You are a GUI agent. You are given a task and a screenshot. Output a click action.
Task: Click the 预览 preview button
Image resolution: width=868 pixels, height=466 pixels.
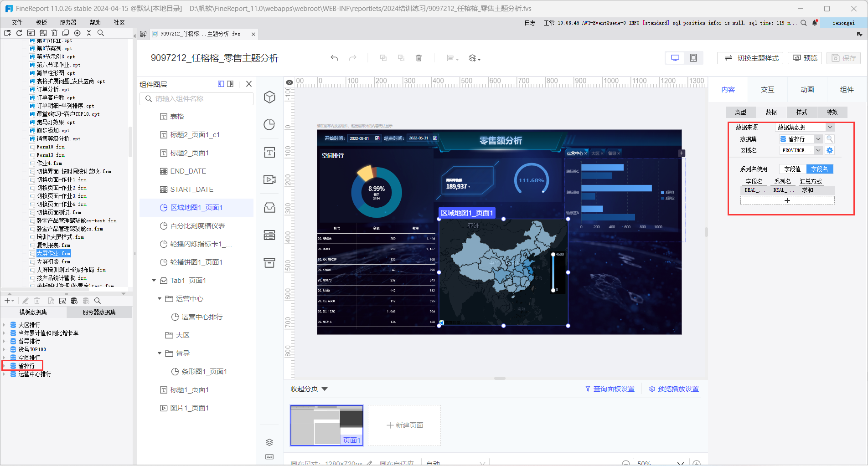pos(805,58)
